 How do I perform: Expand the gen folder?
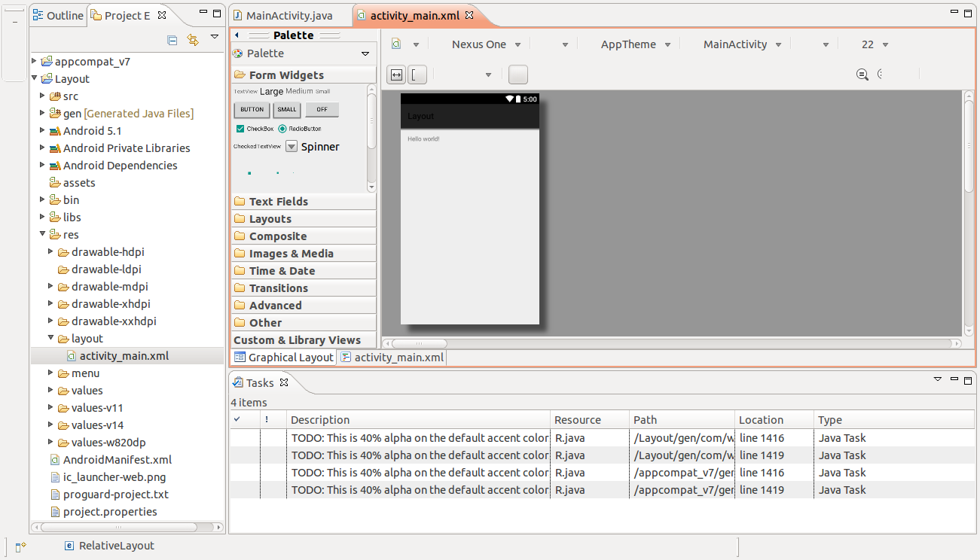point(43,114)
